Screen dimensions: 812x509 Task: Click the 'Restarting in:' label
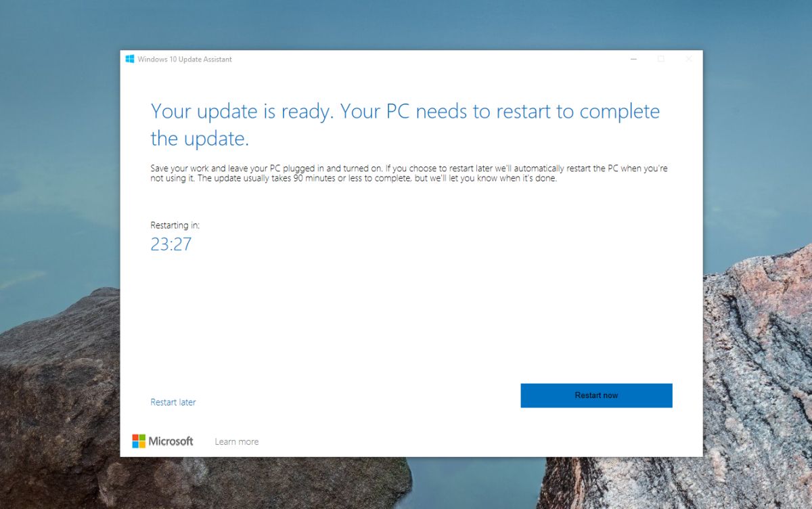pyautogui.click(x=175, y=225)
